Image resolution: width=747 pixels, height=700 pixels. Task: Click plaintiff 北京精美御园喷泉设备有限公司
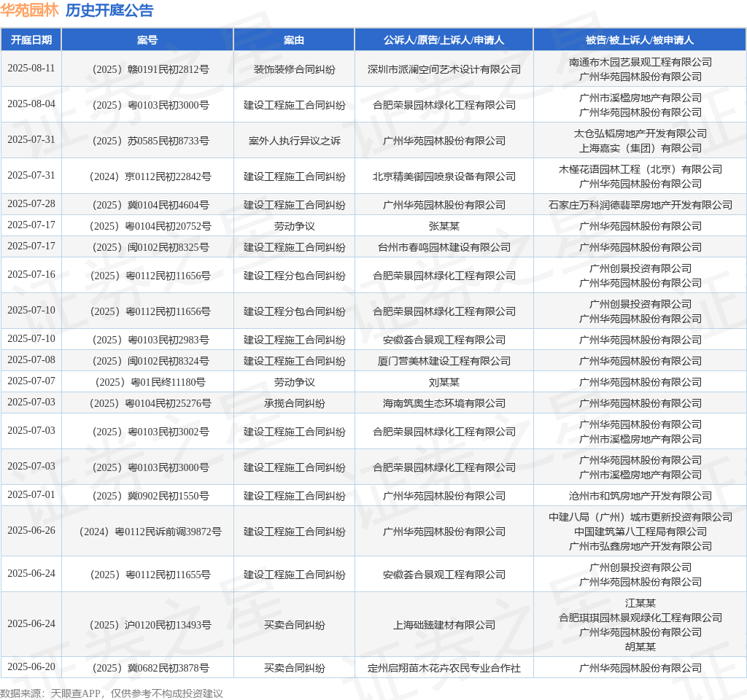coord(444,176)
